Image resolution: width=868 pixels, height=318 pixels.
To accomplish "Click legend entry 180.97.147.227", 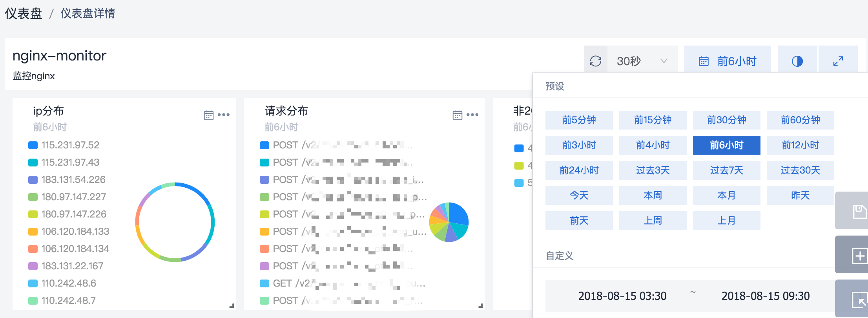I will click(x=67, y=197).
